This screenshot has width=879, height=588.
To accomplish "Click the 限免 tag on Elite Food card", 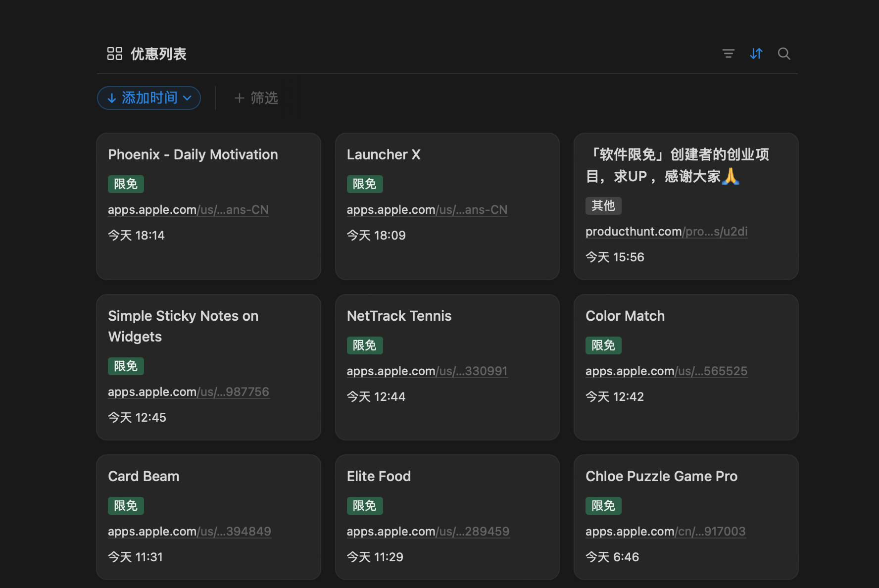I will [x=365, y=506].
